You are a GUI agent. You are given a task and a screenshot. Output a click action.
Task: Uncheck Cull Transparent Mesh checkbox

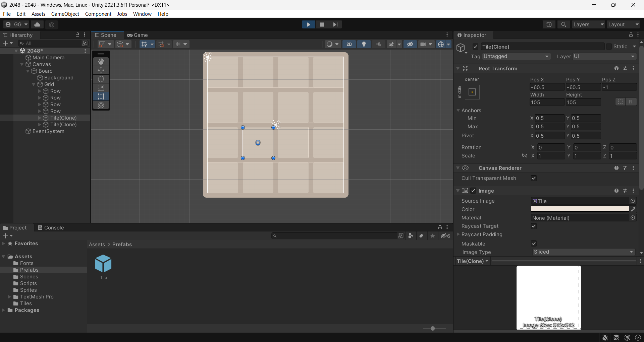click(534, 178)
